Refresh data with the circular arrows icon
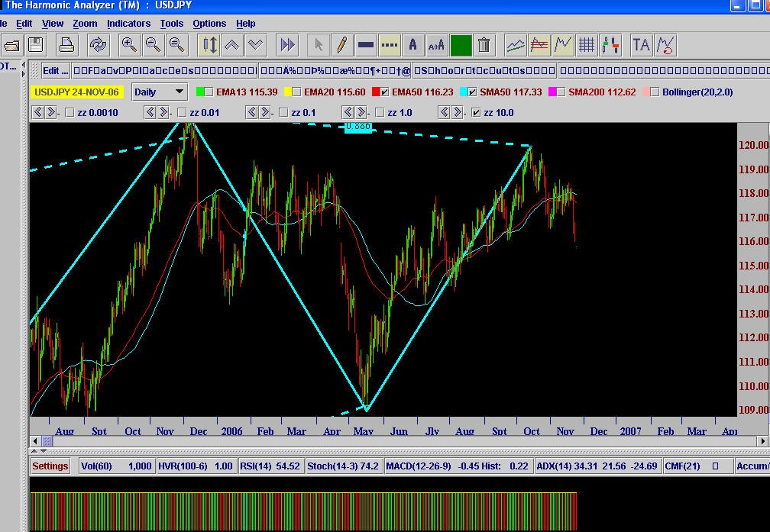Viewport: 770px width, 532px height. click(x=99, y=46)
